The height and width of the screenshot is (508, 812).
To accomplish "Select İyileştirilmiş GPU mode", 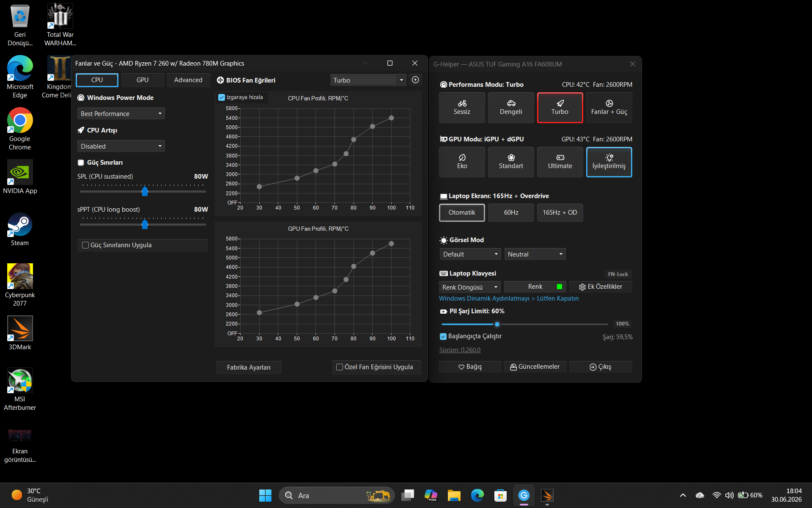I will pyautogui.click(x=609, y=162).
